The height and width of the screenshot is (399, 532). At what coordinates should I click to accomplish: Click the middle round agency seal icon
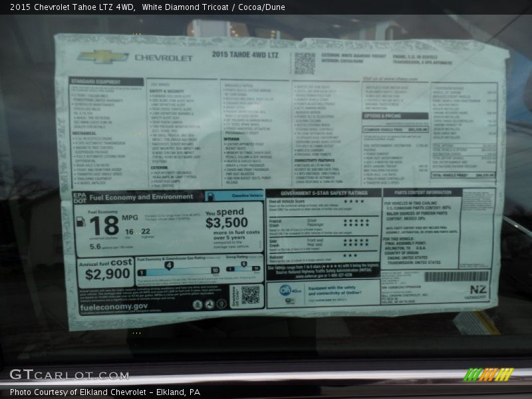(209, 305)
